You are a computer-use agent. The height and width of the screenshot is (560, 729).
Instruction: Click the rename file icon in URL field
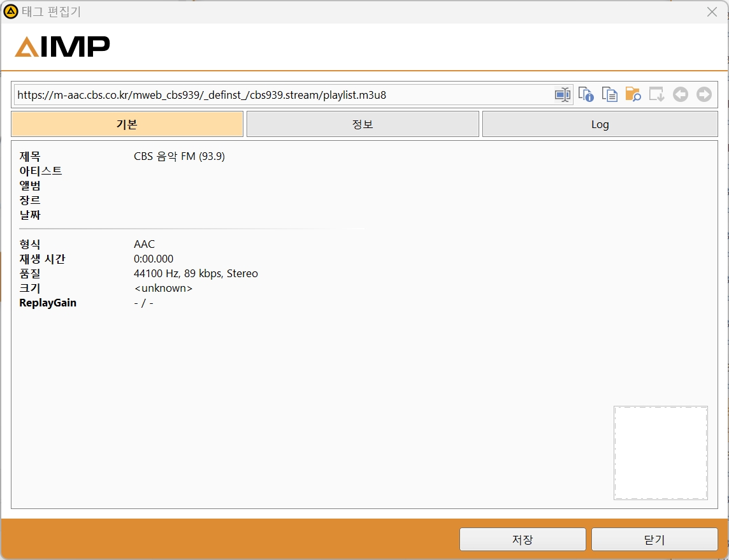point(563,95)
